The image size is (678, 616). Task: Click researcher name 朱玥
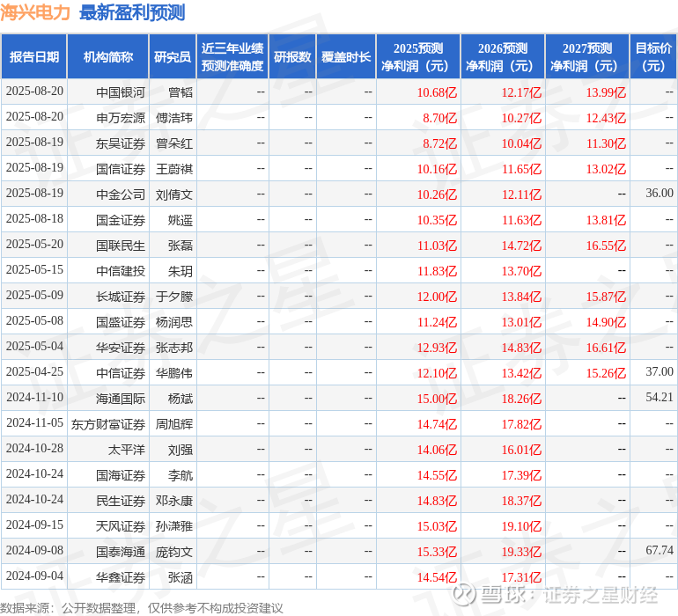click(181, 271)
